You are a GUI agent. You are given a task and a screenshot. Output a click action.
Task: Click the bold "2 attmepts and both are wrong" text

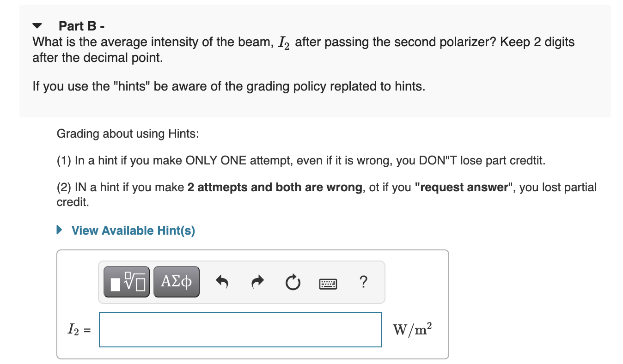tap(275, 188)
